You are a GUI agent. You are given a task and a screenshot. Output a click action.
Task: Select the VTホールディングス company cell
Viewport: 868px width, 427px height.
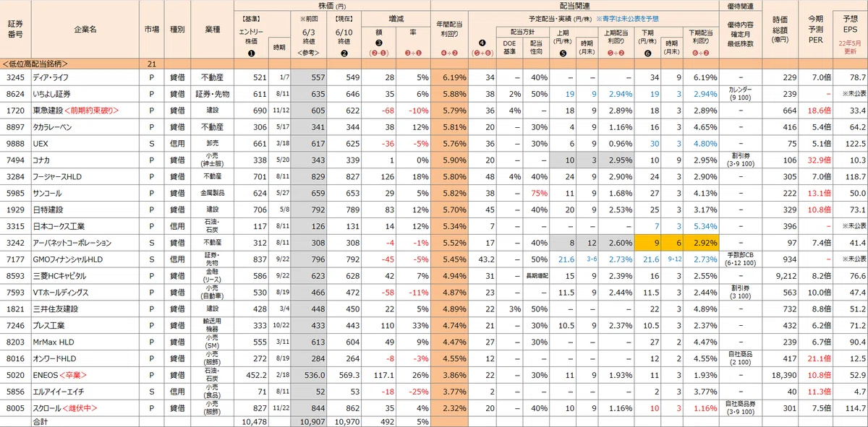(85, 293)
